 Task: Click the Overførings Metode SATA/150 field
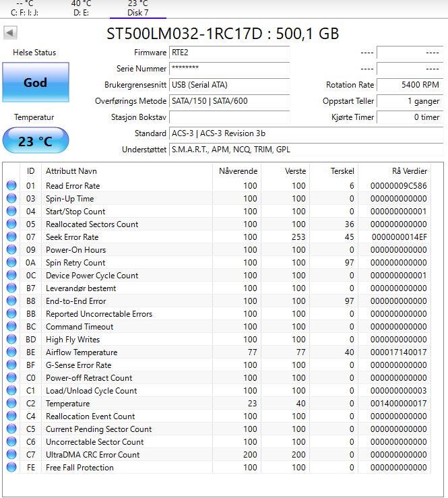click(x=229, y=101)
